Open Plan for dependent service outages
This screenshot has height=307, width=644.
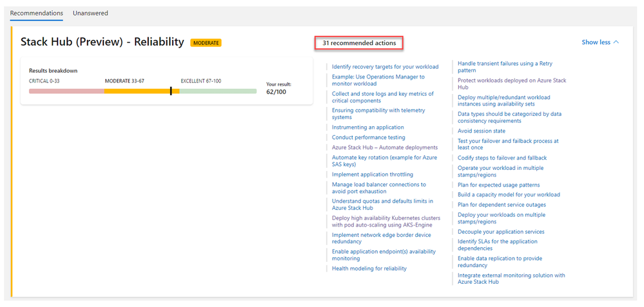tap(502, 205)
